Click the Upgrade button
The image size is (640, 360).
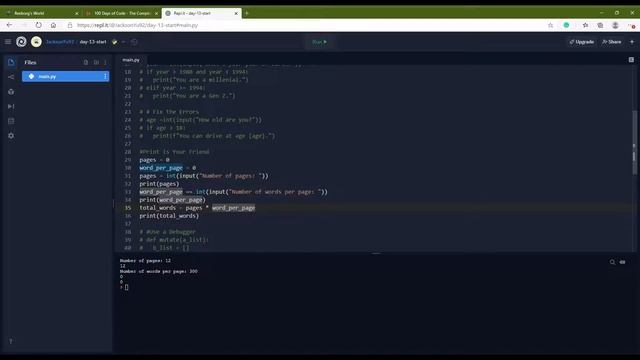(582, 42)
